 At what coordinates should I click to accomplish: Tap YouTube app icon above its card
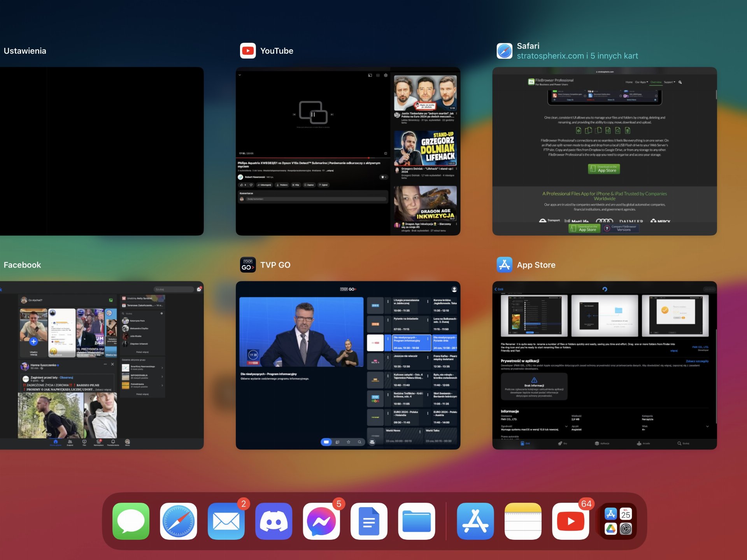248,51
